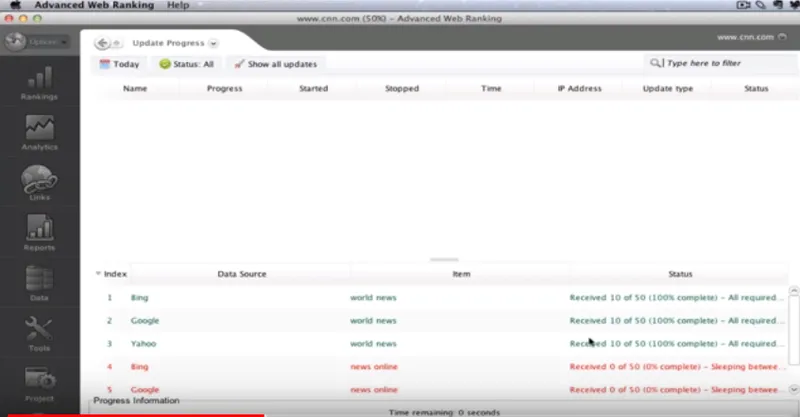This screenshot has width=800, height=417.
Task: Click Progress Information panel label
Action: pyautogui.click(x=136, y=401)
